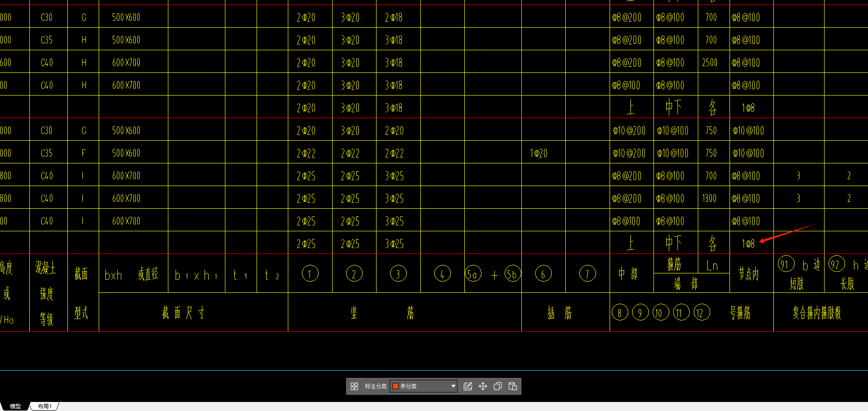Viewport: 868px width, 411px height.
Task: Switch to the 布局1 tab
Action: [x=44, y=406]
